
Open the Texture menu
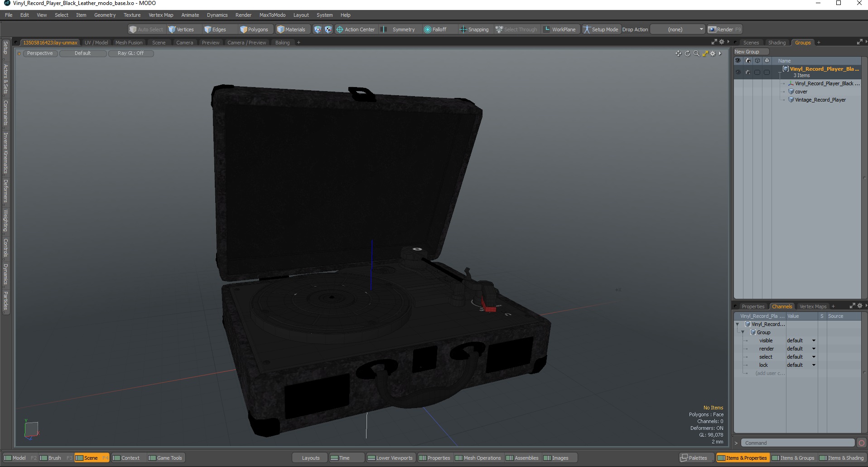pyautogui.click(x=132, y=15)
